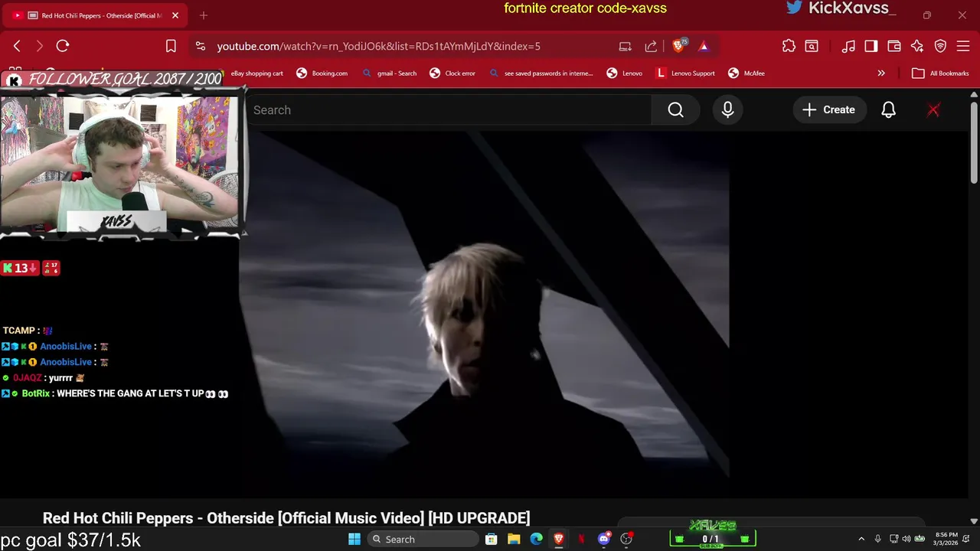Open site settings icon in address bar
The image size is (980, 551).
point(201,46)
